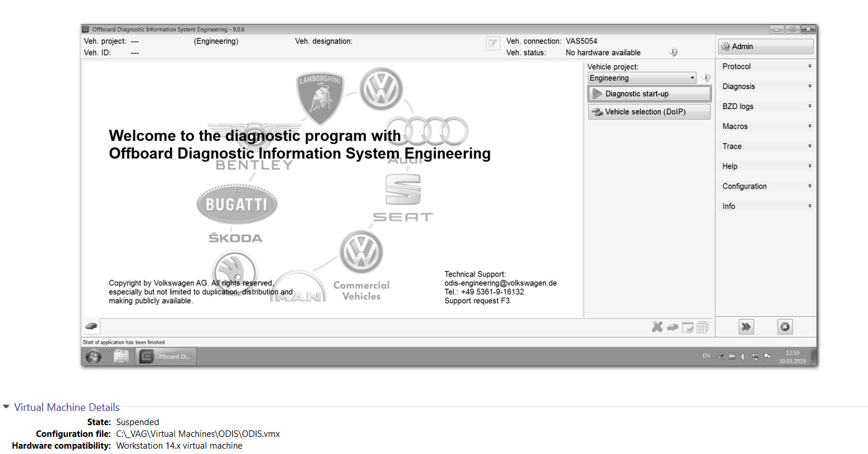Click the speaker volume tray icon
Image resolution: width=868 pixels, height=454 pixels.
(x=743, y=356)
